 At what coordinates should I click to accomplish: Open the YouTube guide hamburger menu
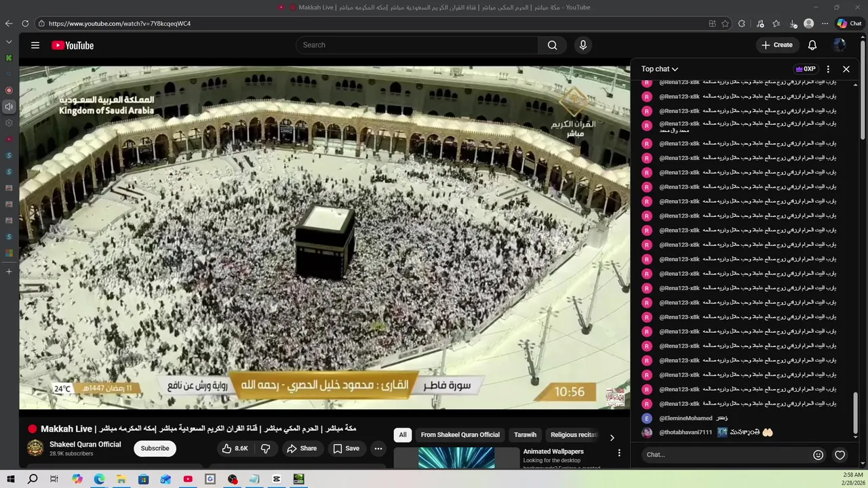pyautogui.click(x=35, y=45)
